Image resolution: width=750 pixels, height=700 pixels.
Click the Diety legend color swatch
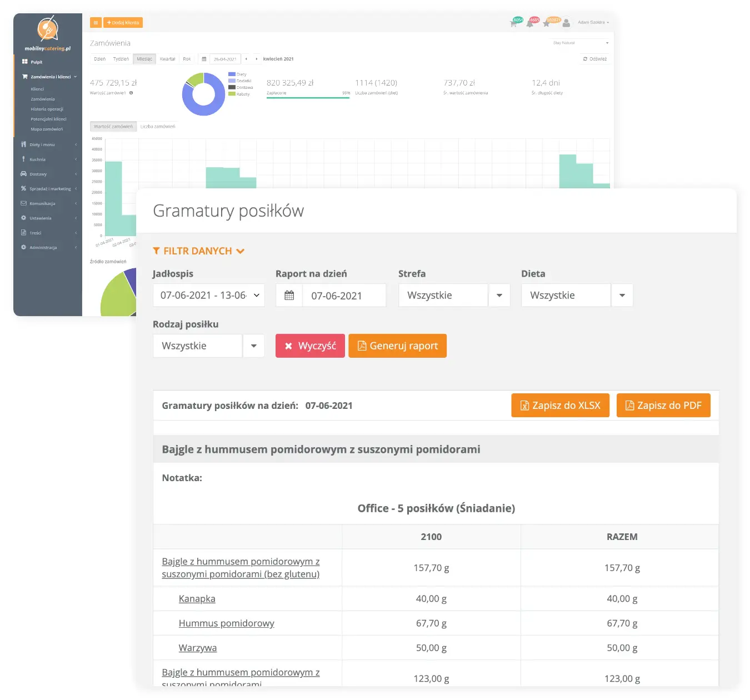click(x=232, y=74)
